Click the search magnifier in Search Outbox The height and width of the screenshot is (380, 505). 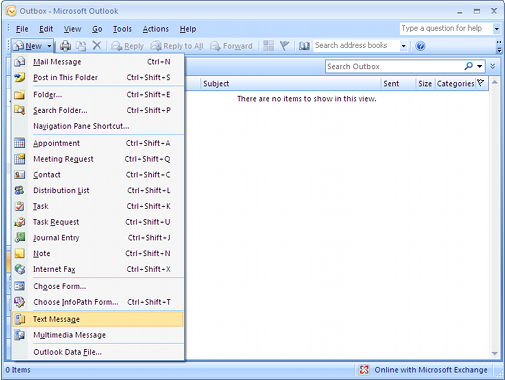pos(469,66)
